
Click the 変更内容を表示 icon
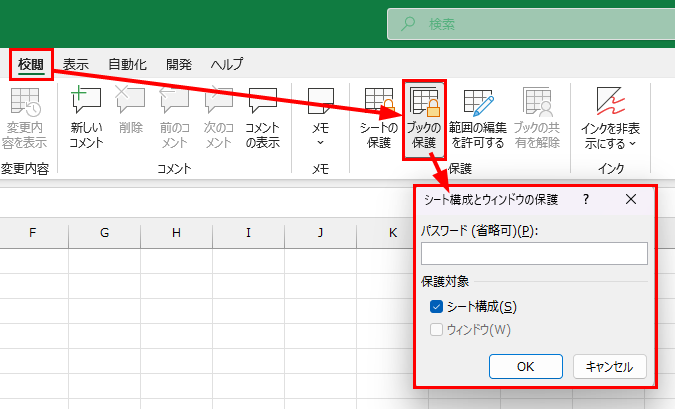click(x=25, y=118)
